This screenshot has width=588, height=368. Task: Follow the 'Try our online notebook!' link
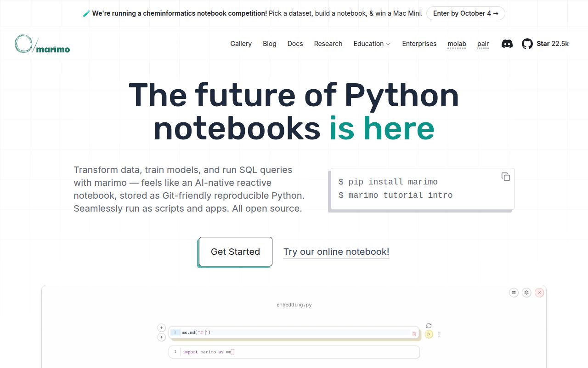pos(336,252)
